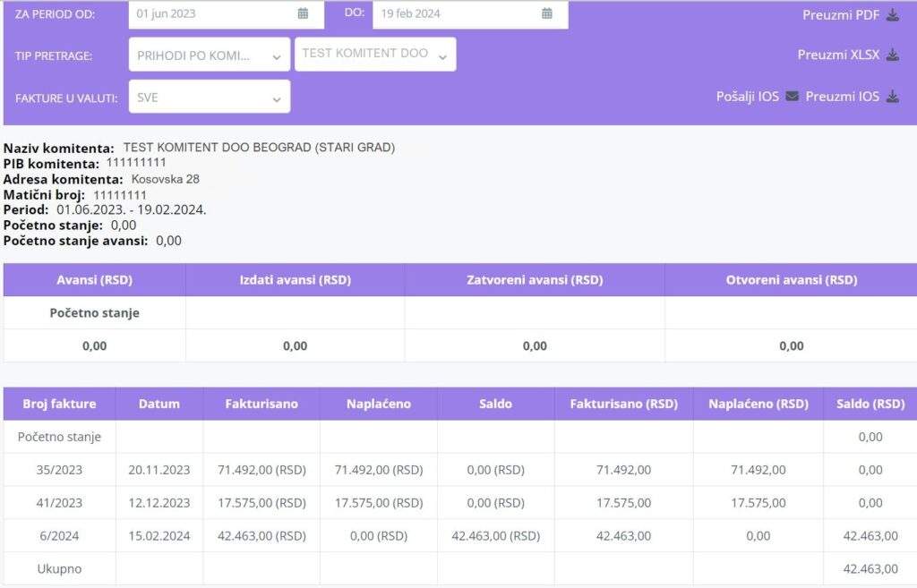Click the FAKTURE U VALUTI label

(66, 98)
